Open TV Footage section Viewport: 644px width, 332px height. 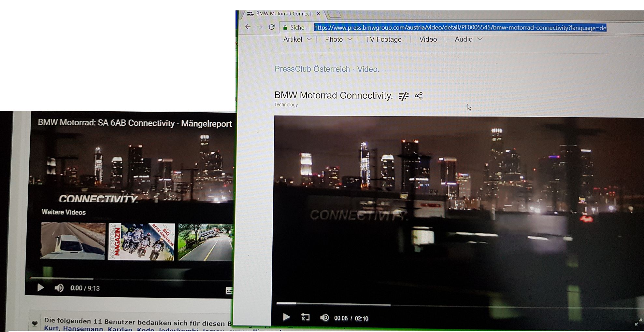pos(383,39)
